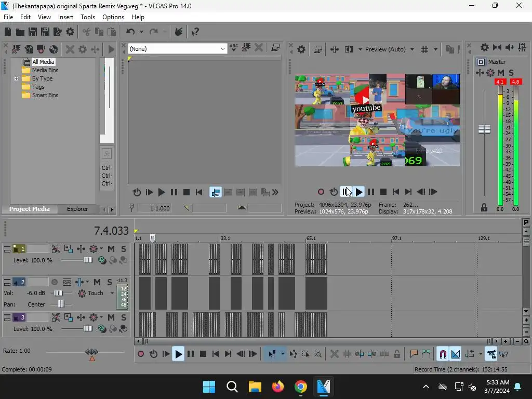Mute audio track 2

point(97,282)
